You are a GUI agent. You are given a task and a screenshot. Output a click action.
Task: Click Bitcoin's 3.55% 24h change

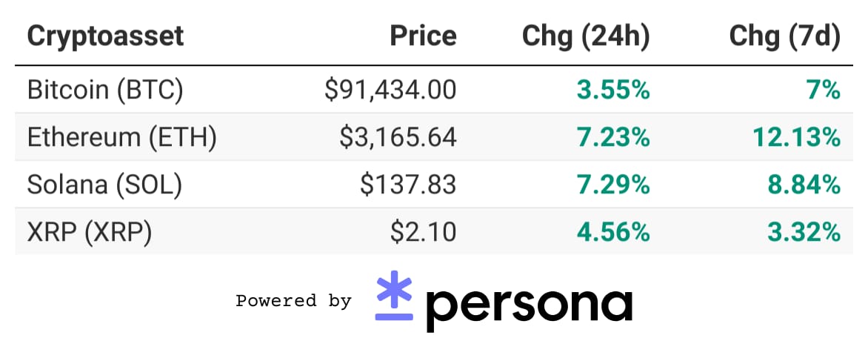coord(613,90)
